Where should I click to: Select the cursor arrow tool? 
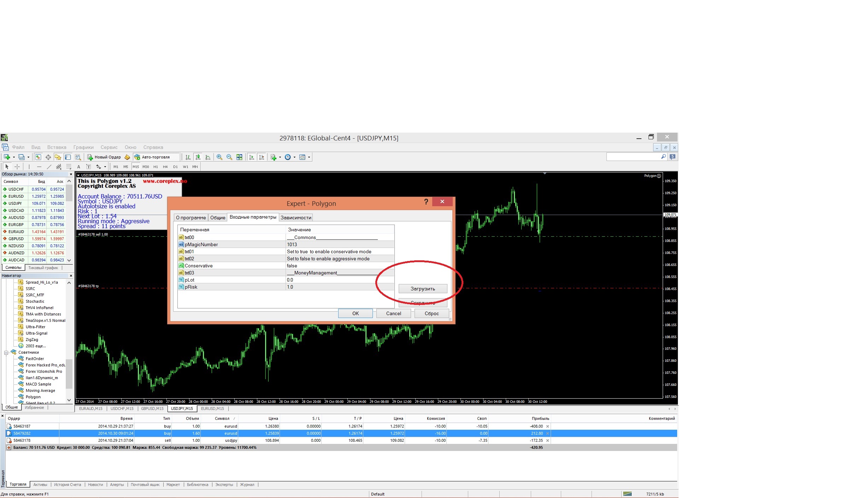tap(7, 167)
